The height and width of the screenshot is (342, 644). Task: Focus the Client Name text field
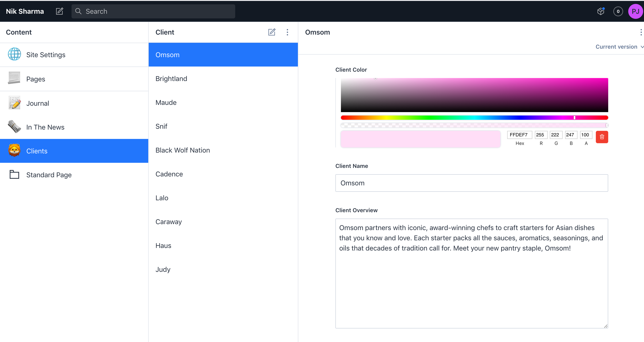(471, 183)
